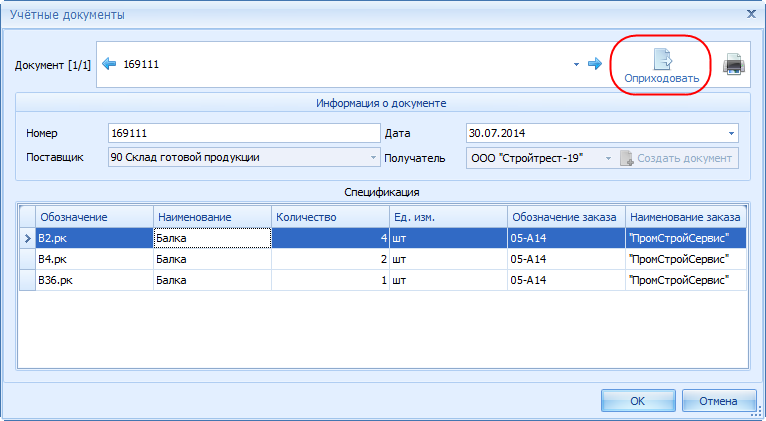Screen dimensions: 766x421
Task: Cancel with the Отмена button
Action: tap(718, 401)
